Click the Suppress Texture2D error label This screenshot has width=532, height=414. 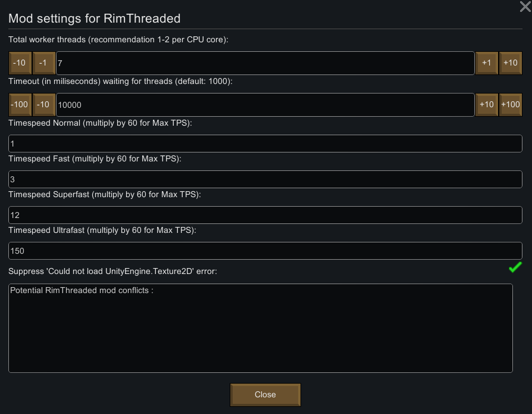coord(112,272)
